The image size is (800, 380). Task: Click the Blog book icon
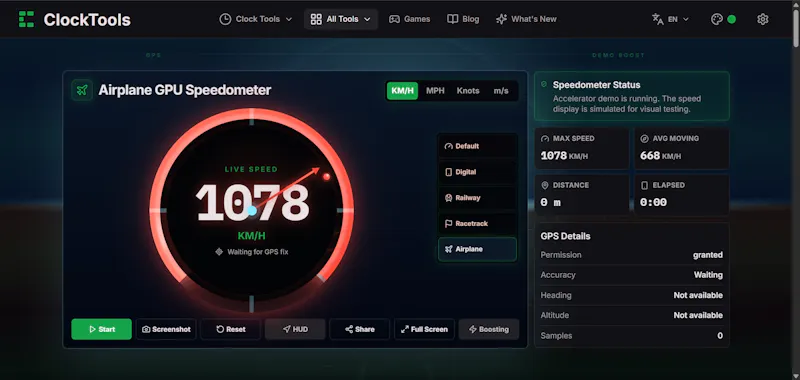452,19
